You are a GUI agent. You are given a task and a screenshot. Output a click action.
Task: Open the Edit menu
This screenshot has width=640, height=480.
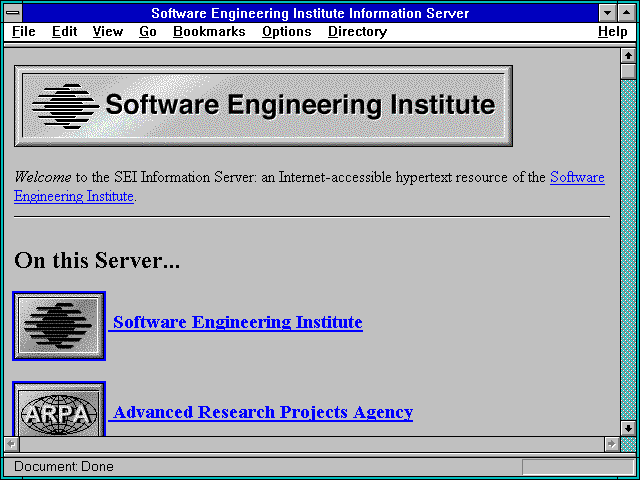pos(64,32)
